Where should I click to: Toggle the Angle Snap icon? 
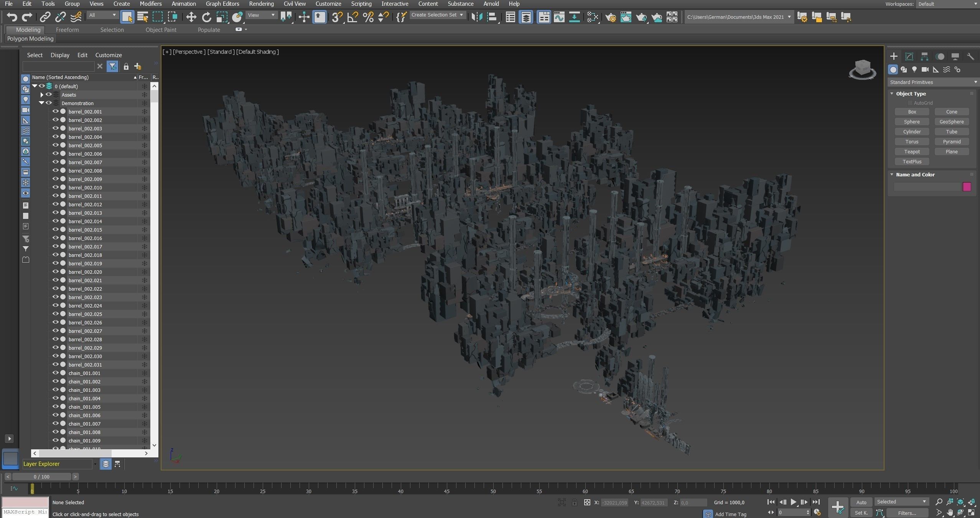point(352,17)
